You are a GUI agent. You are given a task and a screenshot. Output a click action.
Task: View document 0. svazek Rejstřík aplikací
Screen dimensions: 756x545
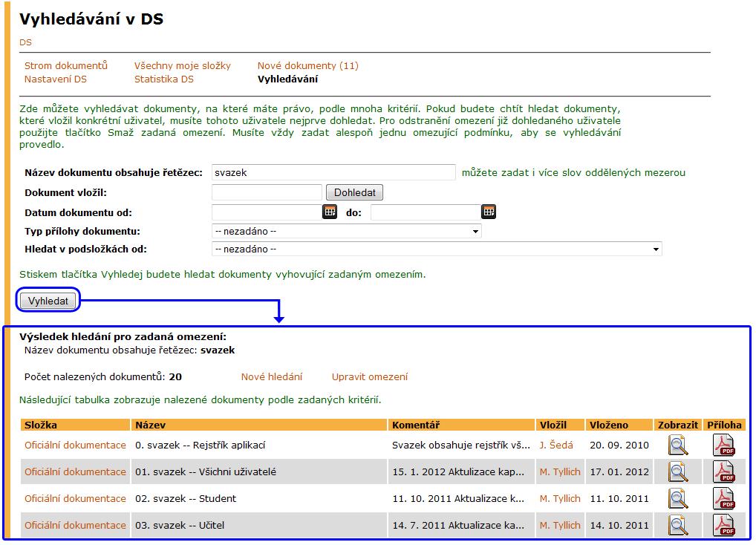(678, 445)
